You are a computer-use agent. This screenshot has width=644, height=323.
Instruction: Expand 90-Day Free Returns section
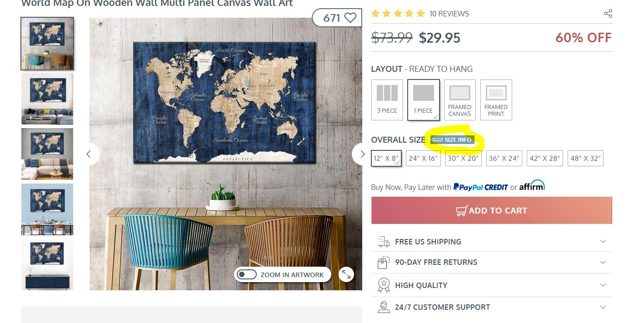pyautogui.click(x=492, y=262)
